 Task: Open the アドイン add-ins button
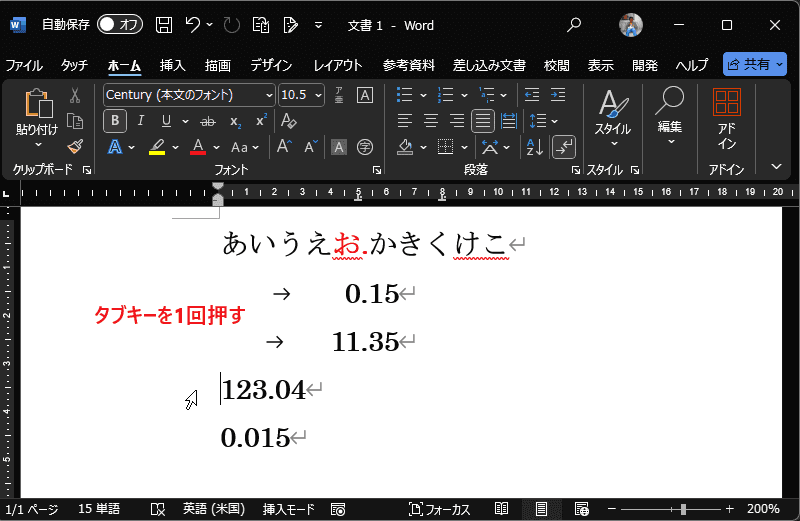727,117
